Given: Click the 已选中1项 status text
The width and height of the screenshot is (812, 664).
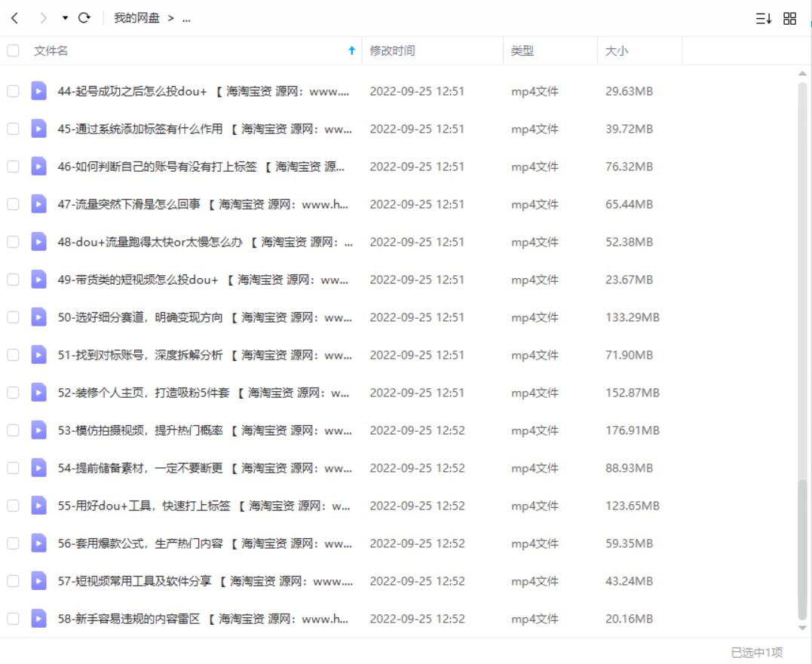Looking at the screenshot, I should pos(757,652).
